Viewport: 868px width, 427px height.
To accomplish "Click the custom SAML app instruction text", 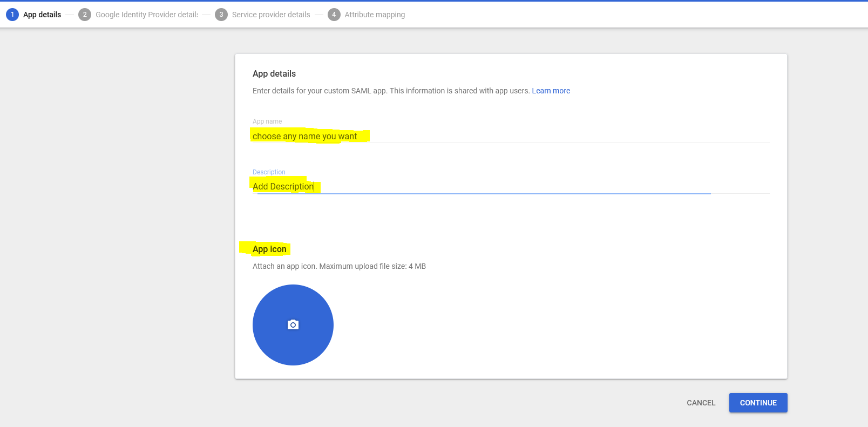I will tap(391, 91).
